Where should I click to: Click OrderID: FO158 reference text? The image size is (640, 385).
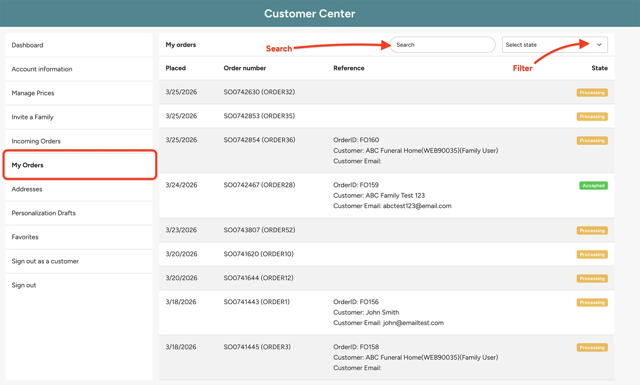pos(356,347)
